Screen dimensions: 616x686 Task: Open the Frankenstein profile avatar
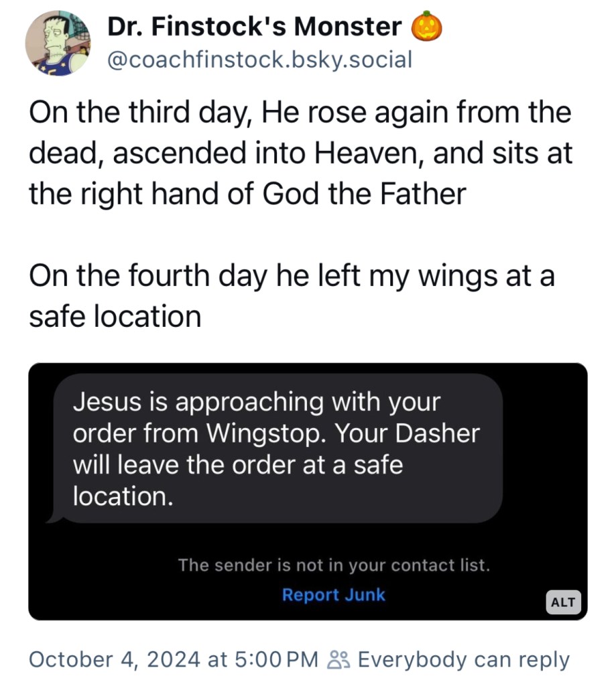[x=58, y=43]
